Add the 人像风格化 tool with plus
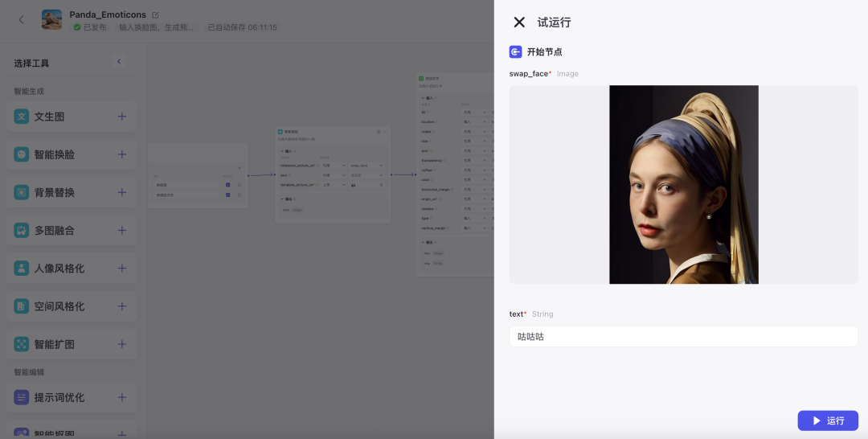Image resolution: width=868 pixels, height=439 pixels. (x=122, y=268)
